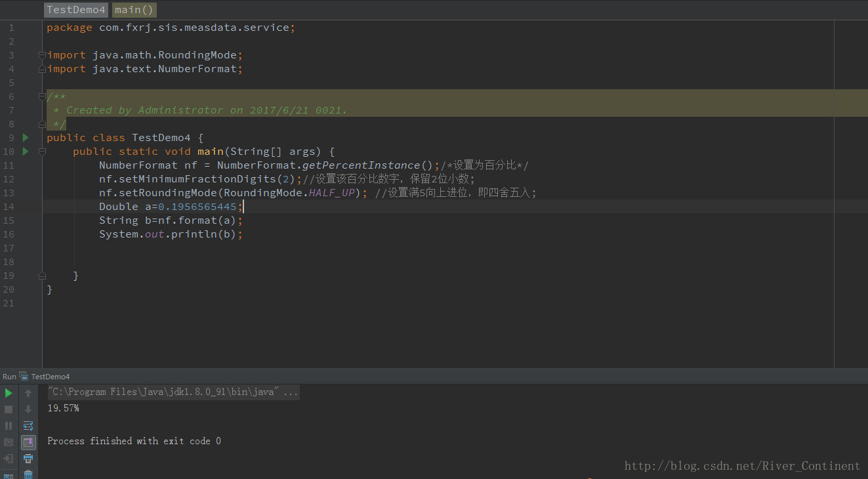Click 'Process finished with exit code 0' text
868x479 pixels.
(134, 441)
